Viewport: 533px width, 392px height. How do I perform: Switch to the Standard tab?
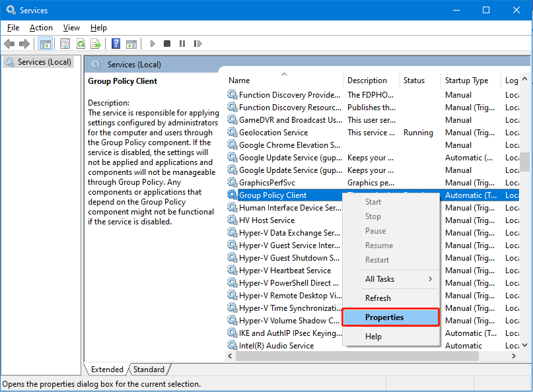coord(149,370)
